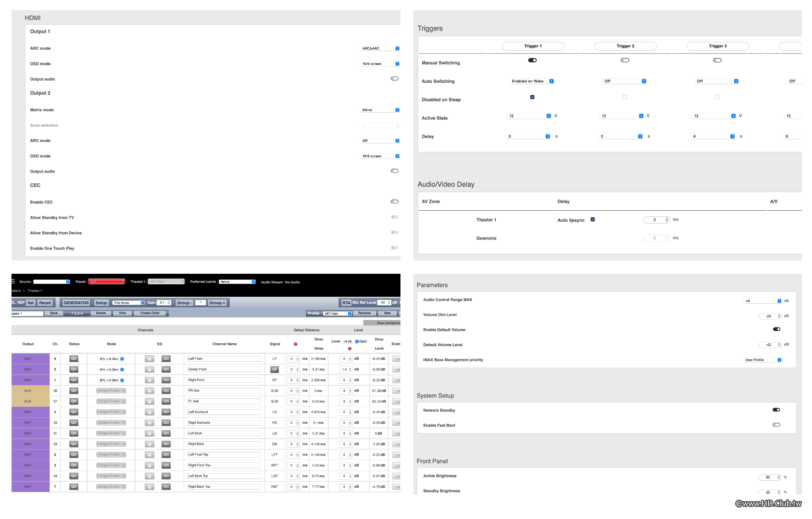Screen dimensions: 812x519
Task: Click the Recall button
Action: 45,303
